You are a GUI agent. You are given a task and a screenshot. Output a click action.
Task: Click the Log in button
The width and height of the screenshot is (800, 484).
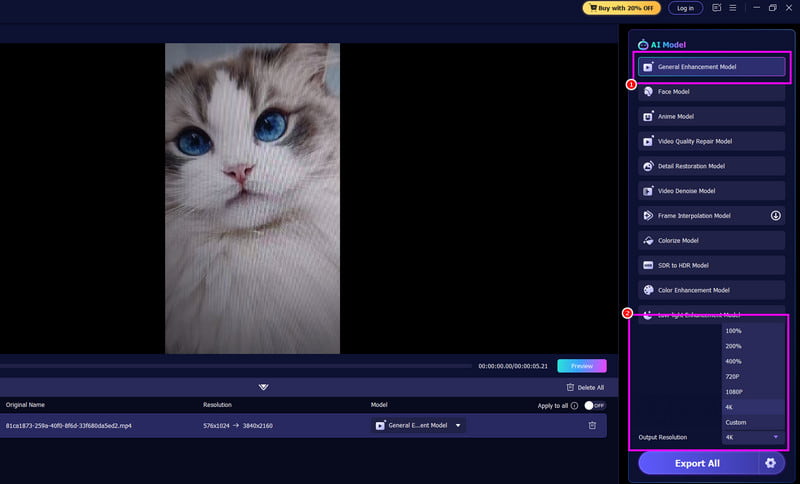click(x=685, y=8)
